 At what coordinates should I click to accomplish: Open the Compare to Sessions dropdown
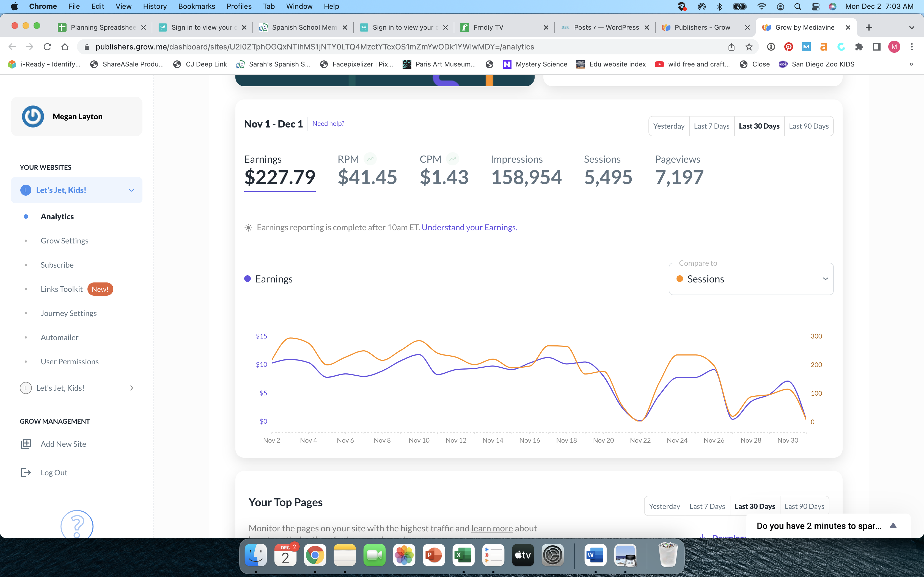click(751, 279)
